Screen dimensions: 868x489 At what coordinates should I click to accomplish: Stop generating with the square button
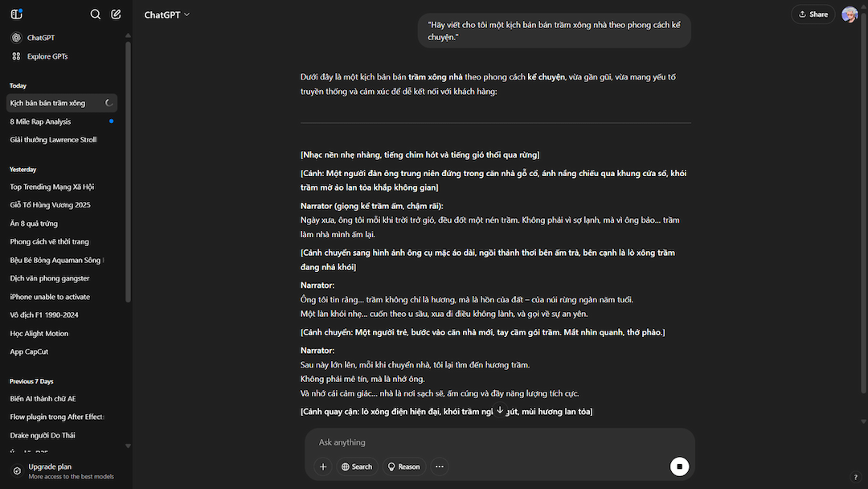tap(679, 466)
